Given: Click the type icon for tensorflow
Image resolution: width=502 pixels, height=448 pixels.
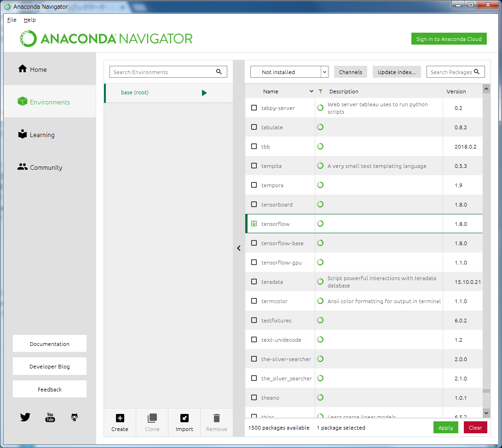Looking at the screenshot, I should point(320,224).
